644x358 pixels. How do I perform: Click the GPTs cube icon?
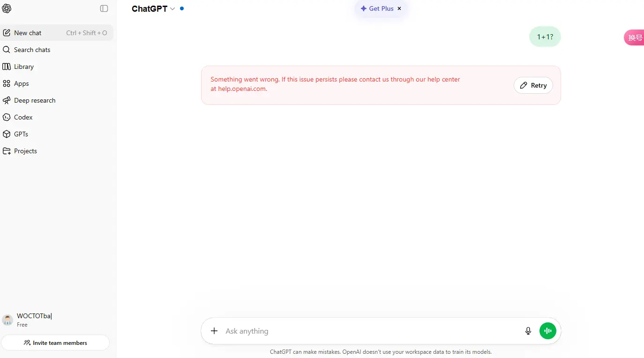click(7, 134)
